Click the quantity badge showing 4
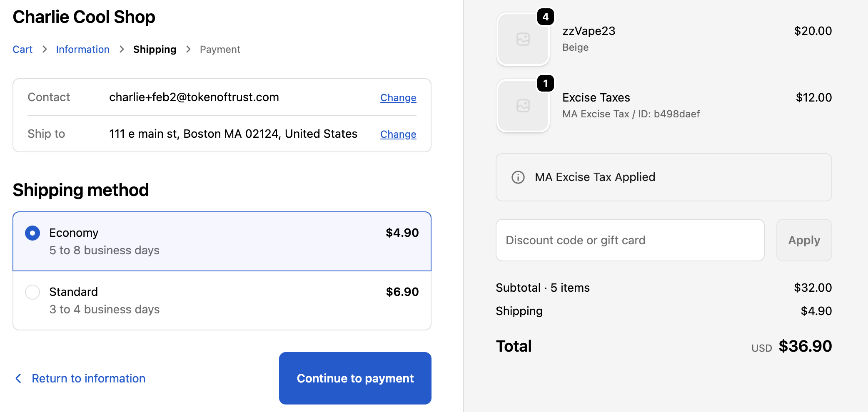This screenshot has height=412, width=868. pyautogui.click(x=545, y=17)
